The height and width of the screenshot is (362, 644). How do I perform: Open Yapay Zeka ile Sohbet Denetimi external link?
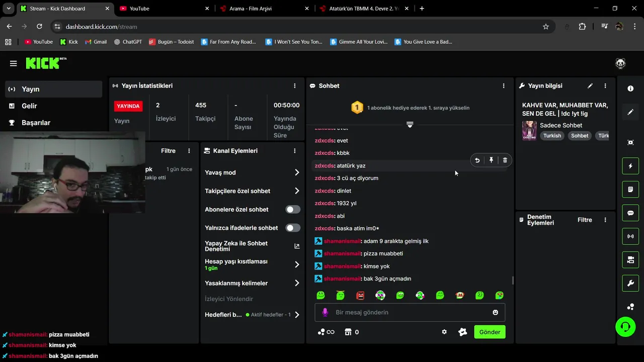click(x=297, y=246)
